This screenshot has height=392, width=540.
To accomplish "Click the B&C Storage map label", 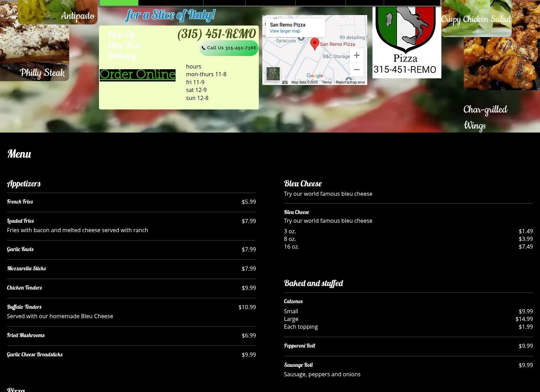I will pyautogui.click(x=336, y=57).
